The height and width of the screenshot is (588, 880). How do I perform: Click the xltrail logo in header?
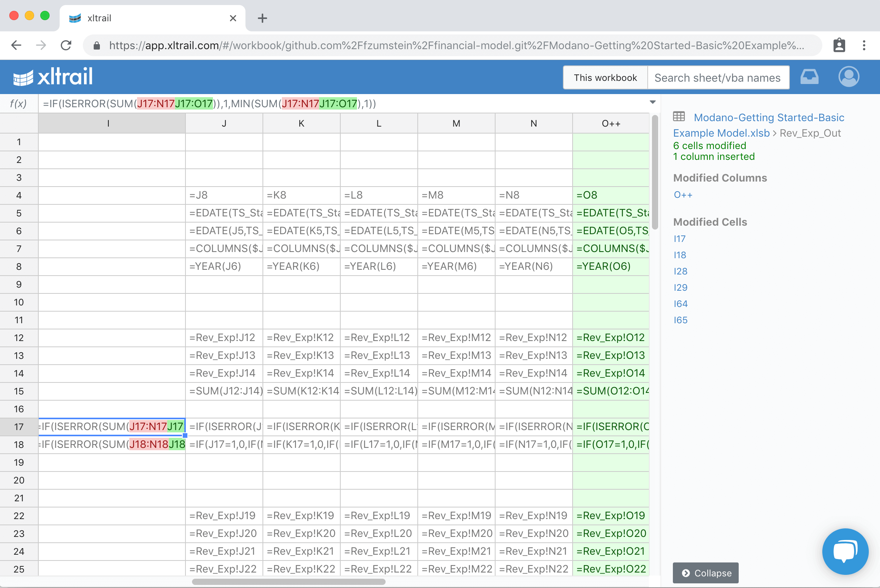pyautogui.click(x=53, y=77)
